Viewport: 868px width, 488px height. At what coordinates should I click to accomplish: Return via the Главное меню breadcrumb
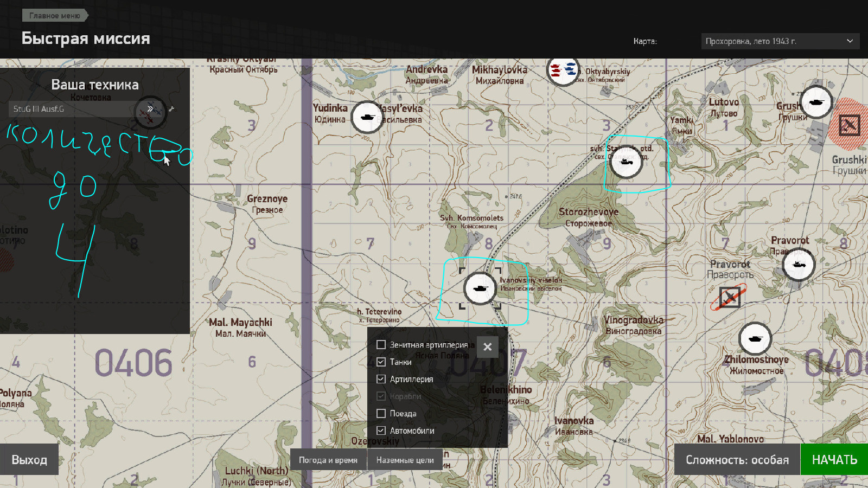click(x=54, y=16)
